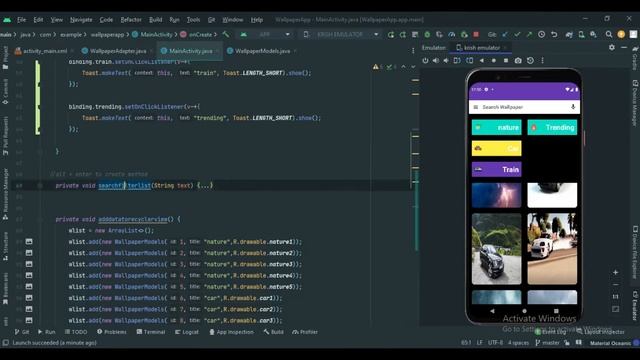Tap the nature category button in emulator
This screenshot has height=360, width=640.
point(496,127)
